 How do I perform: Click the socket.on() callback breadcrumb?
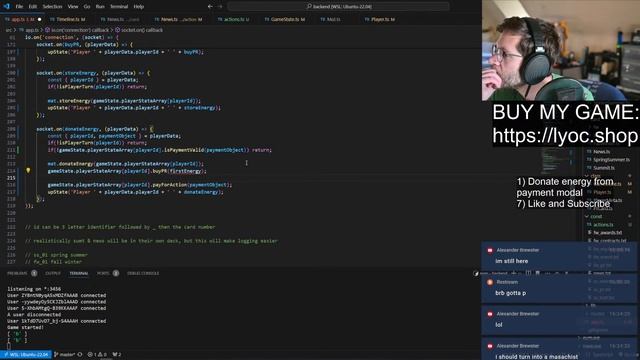141,30
